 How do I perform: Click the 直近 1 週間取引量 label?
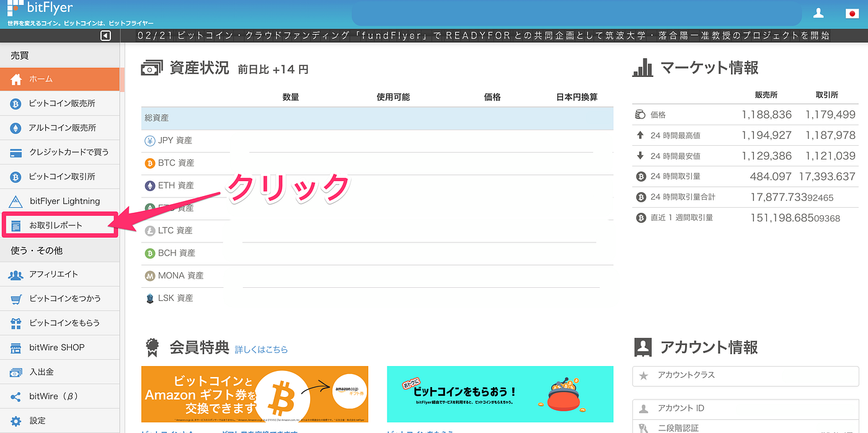[681, 218]
